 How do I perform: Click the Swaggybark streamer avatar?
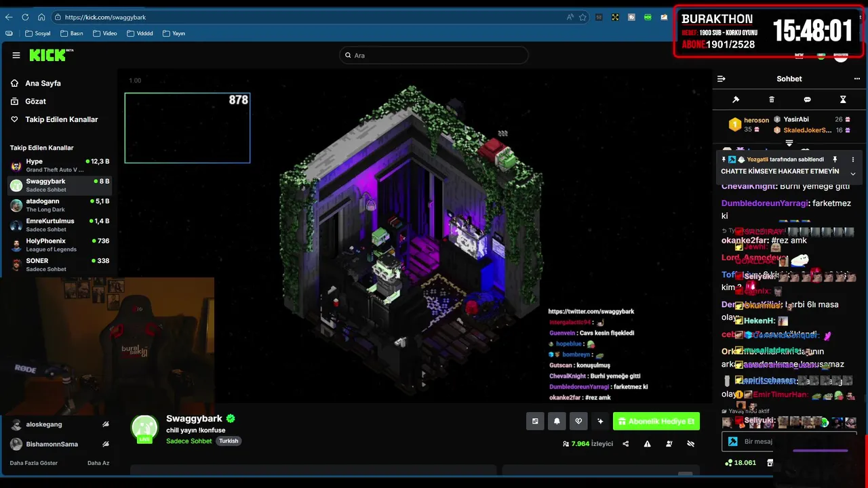[x=144, y=429]
